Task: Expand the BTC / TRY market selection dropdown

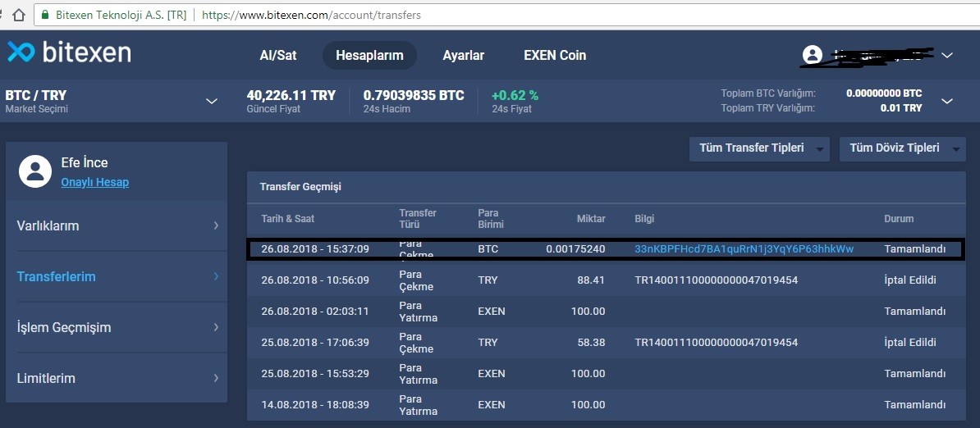Action: [x=211, y=101]
